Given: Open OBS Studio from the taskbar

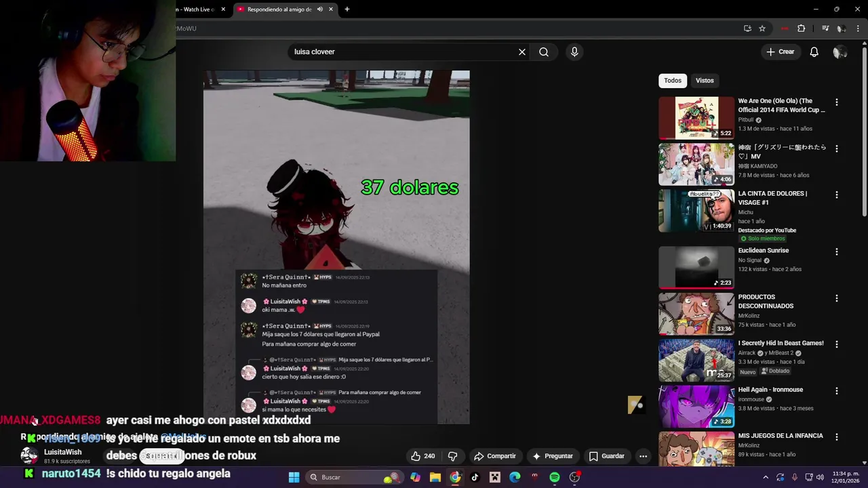Looking at the screenshot, I should click(574, 477).
